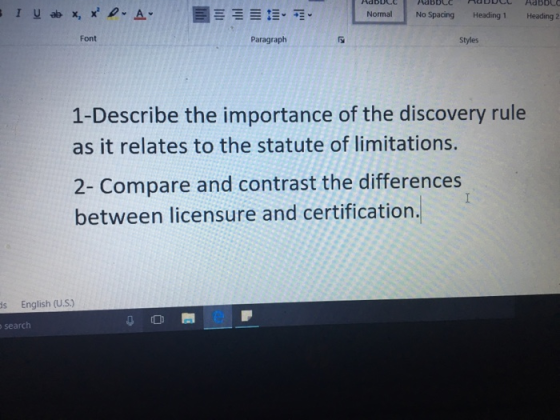Apply text highlight color
This screenshot has height=420, width=560.
tap(113, 14)
